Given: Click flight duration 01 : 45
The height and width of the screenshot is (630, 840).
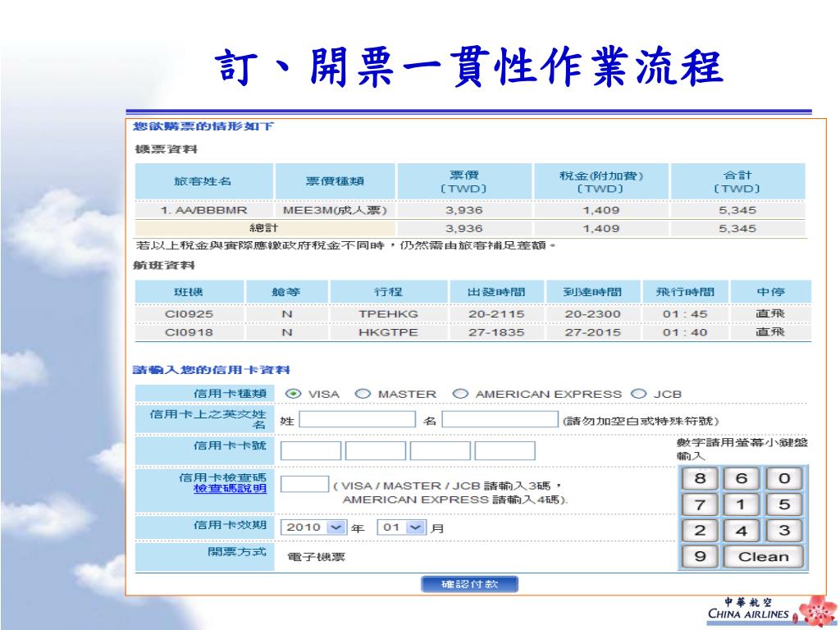Looking at the screenshot, I should tap(685, 314).
